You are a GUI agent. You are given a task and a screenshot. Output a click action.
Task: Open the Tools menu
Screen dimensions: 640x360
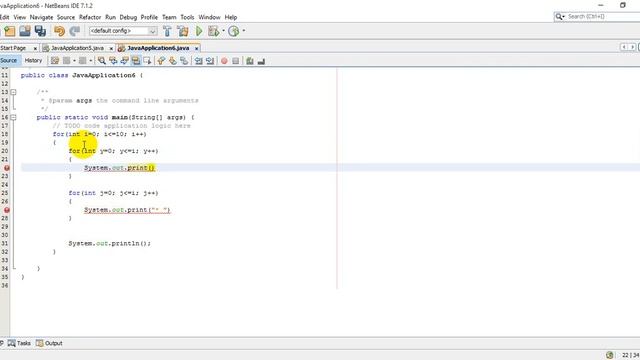187,17
